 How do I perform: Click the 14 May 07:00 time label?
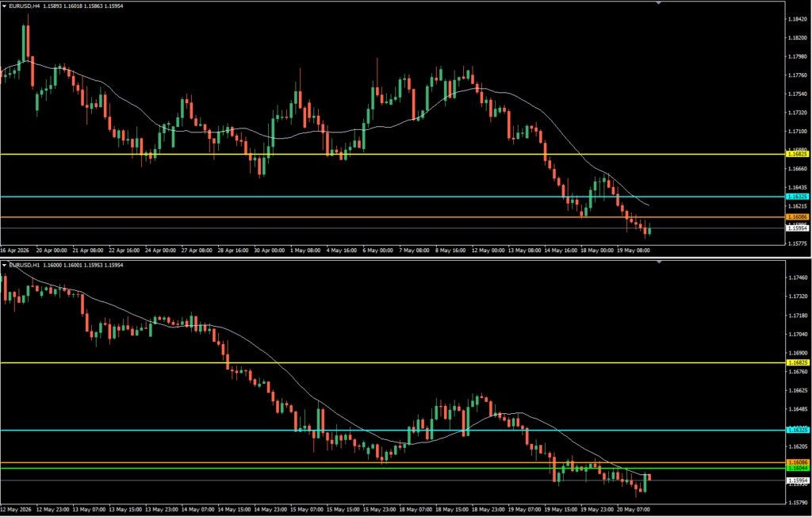197,509
